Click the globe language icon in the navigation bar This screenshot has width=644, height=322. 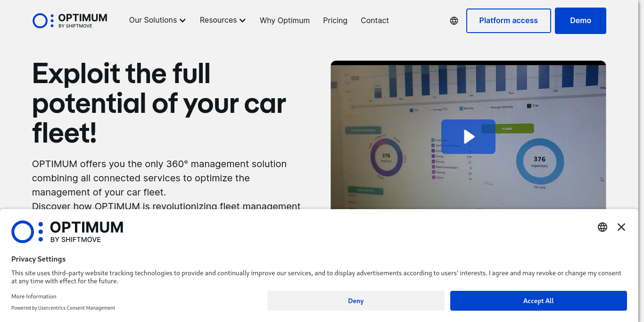(x=454, y=21)
